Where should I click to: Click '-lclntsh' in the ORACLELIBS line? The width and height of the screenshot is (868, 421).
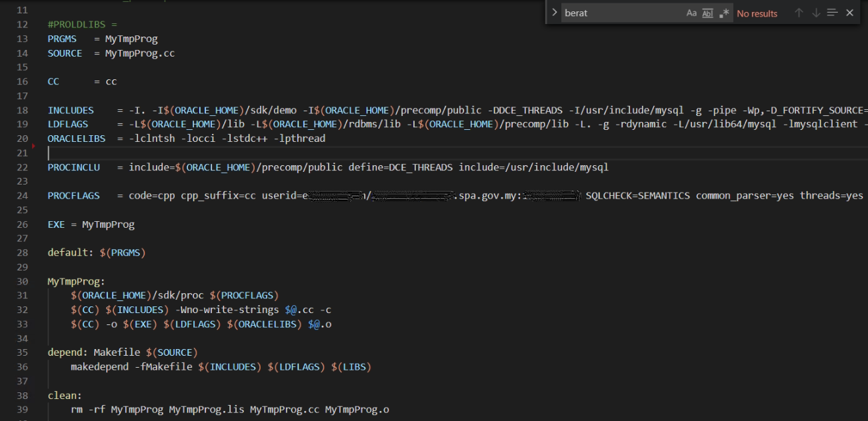152,139
